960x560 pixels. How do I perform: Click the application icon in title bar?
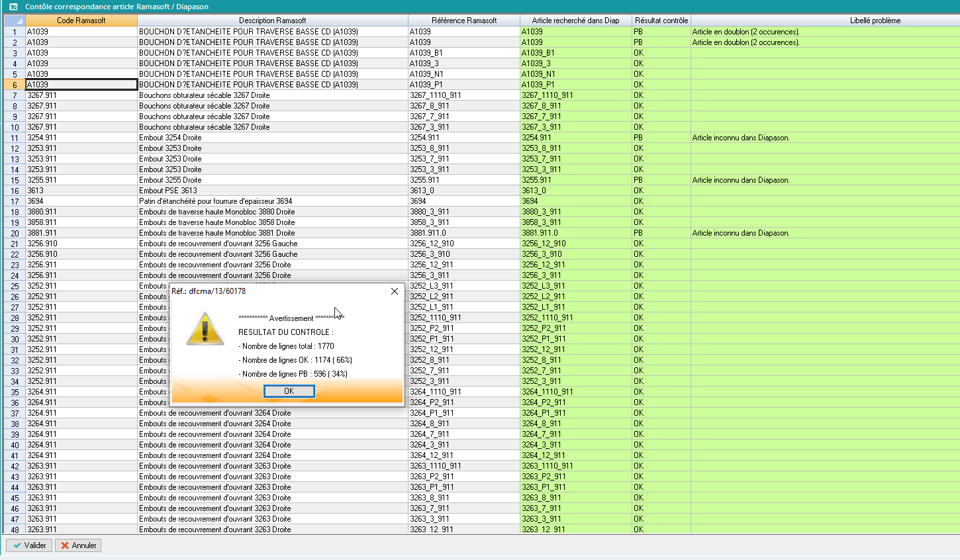[13, 7]
